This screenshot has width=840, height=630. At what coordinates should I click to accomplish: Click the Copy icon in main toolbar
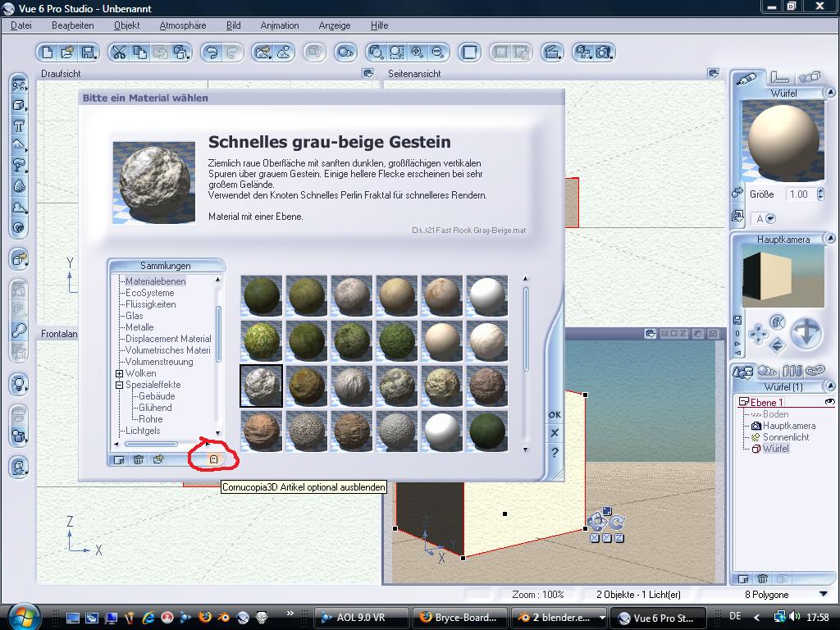click(x=139, y=52)
